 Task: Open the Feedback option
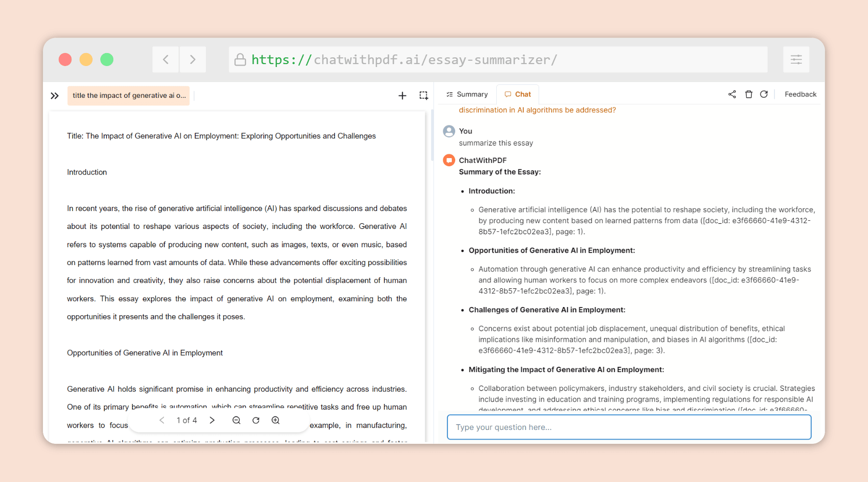[800, 94]
